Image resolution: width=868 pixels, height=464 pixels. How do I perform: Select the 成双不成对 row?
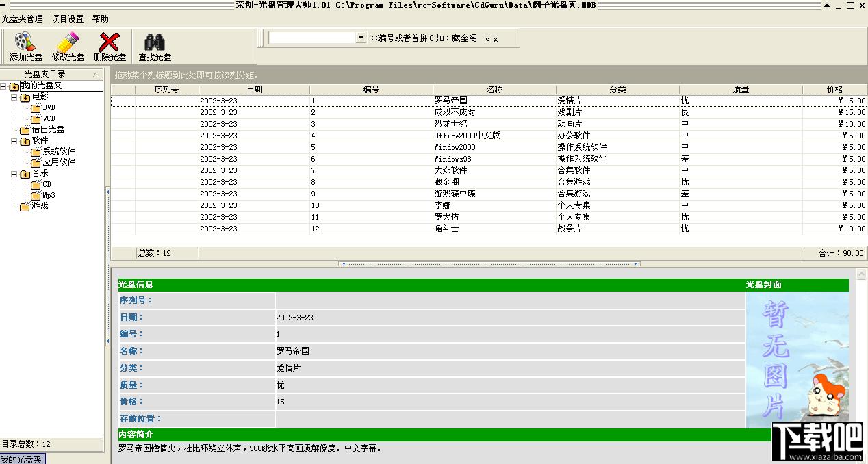[x=489, y=112]
